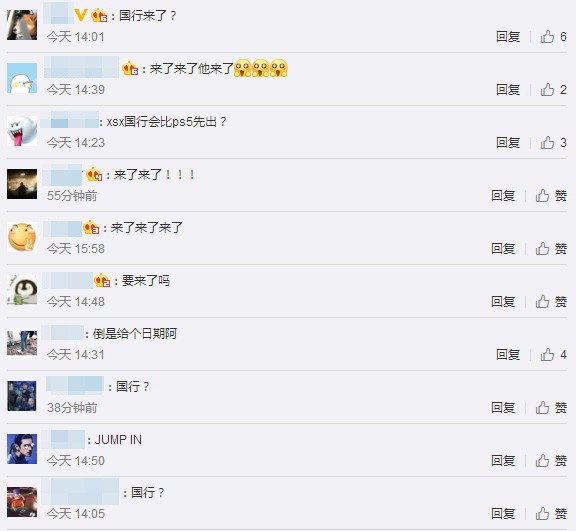Image resolution: width=576 pixels, height=531 pixels.
Task: Like the "倒是给个日期阿" comment
Action: 547,354
